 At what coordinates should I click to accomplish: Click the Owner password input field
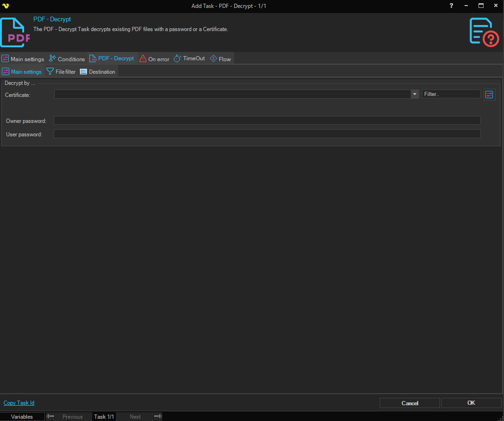pyautogui.click(x=267, y=121)
